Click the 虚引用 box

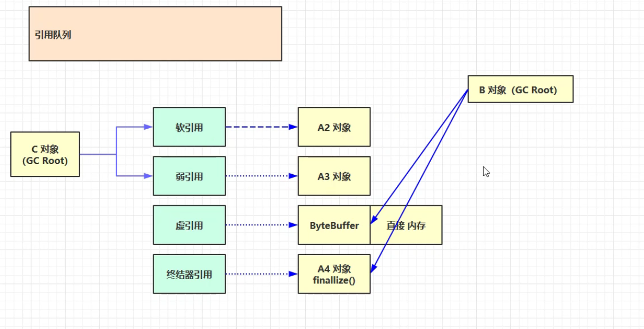tap(189, 225)
